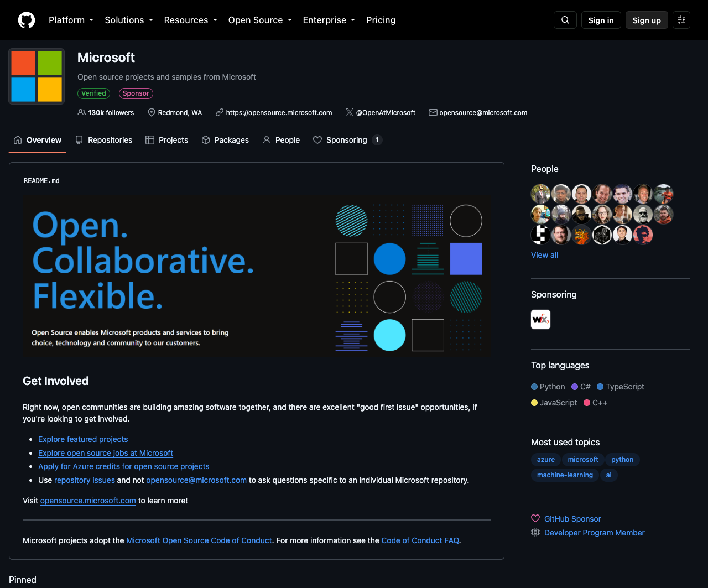Viewport: 708px width, 588px height.
Task: Click the chip icon beside Developer Program Member
Action: click(535, 533)
